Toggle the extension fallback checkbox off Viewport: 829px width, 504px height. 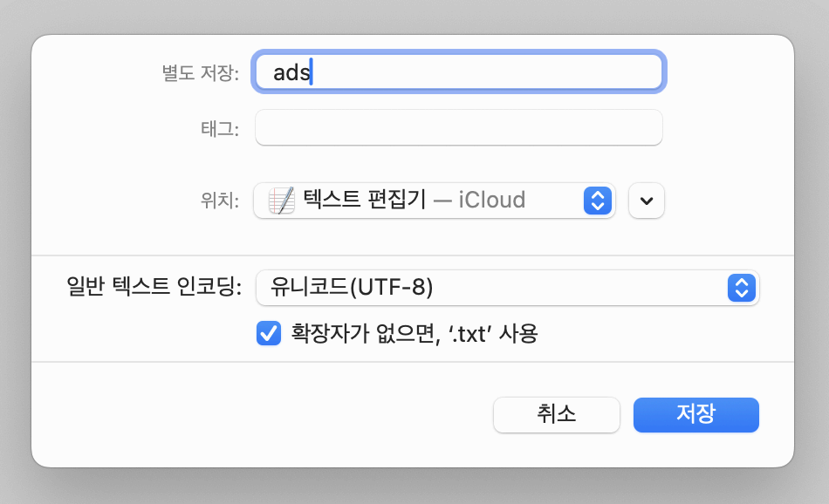[268, 333]
